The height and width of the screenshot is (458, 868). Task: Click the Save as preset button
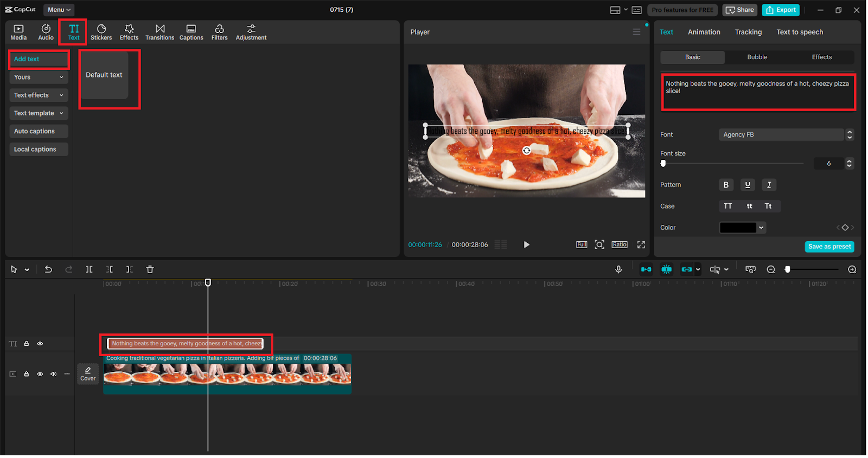pyautogui.click(x=829, y=247)
